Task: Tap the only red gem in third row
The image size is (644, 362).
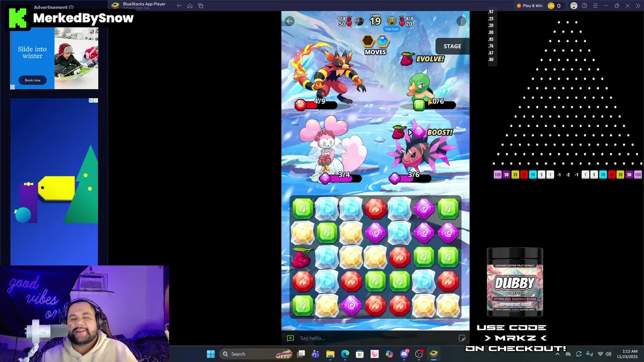Action: pyautogui.click(x=399, y=257)
